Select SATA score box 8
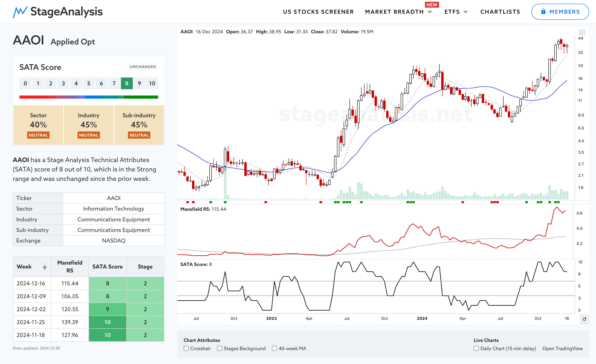 pos(127,83)
